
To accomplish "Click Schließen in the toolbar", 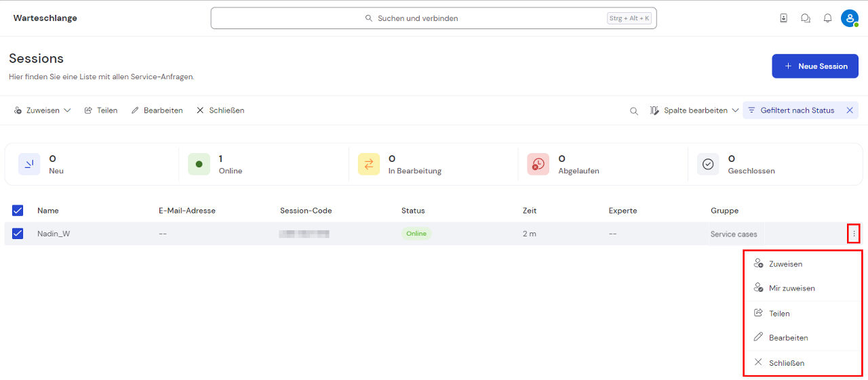I will (x=220, y=110).
